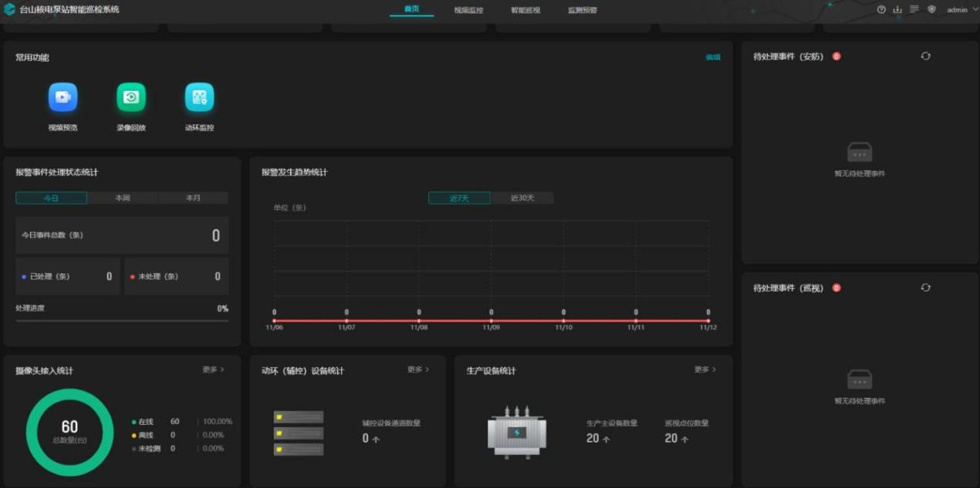Viewport: 980px width, 488px height.
Task: Open the 动环监控 monitoring icon
Action: (199, 98)
